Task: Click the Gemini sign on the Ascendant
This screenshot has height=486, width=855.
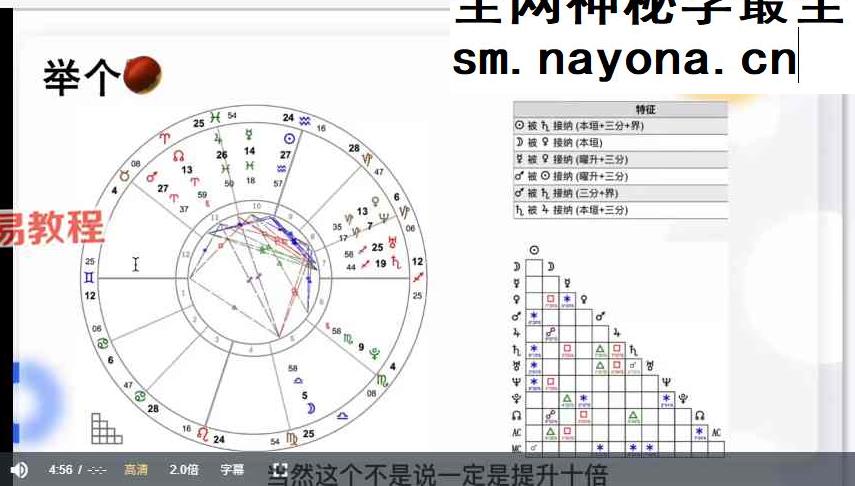Action: (x=89, y=277)
